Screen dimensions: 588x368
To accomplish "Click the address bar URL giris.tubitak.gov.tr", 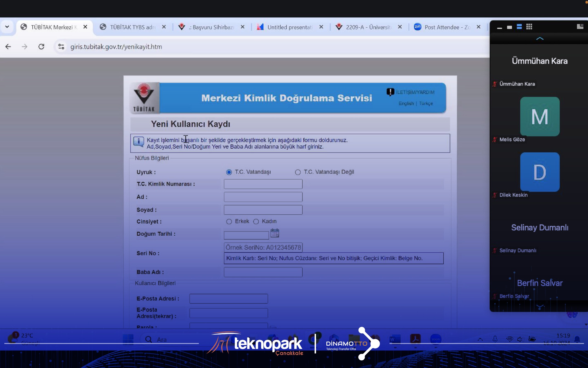I will click(116, 47).
